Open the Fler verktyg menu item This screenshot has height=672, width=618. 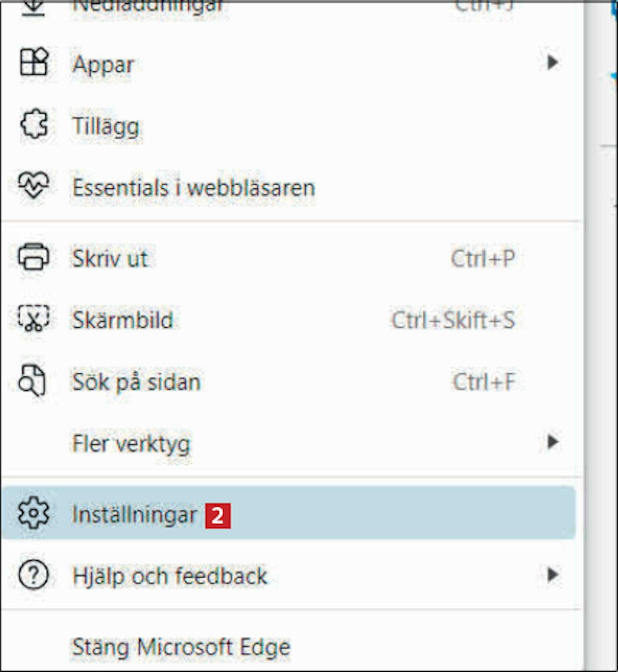[131, 444]
